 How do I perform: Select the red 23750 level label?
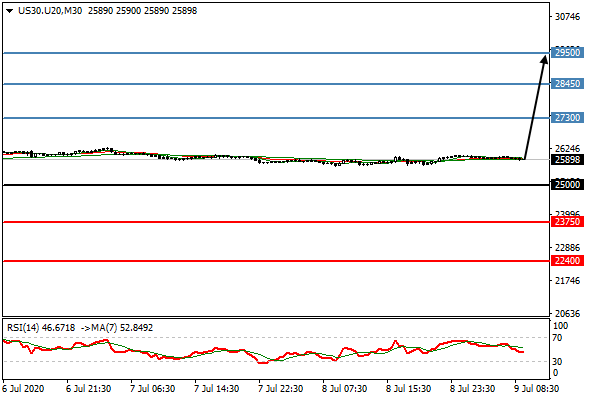[x=567, y=222]
